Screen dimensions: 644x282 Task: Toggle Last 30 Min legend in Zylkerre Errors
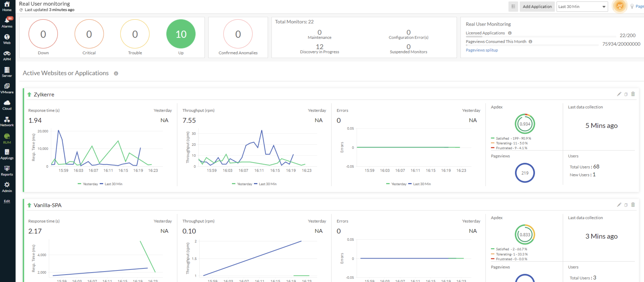[x=419, y=184]
